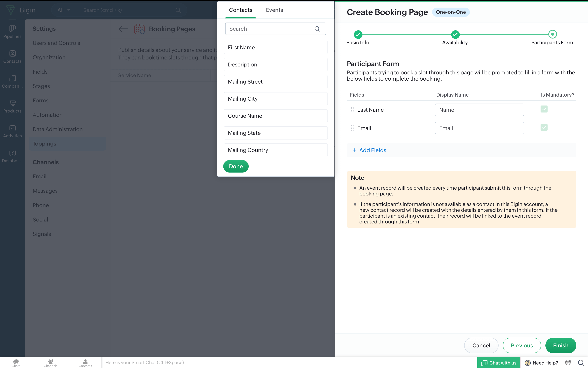Viewport: 588px width, 368px height.
Task: Click the magnifier icon in the field search box
Action: pos(317,29)
